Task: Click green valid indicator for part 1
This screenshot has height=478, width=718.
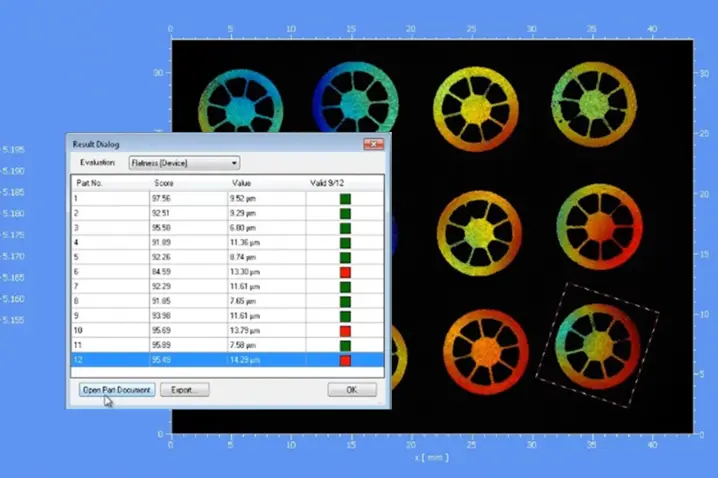Action: pyautogui.click(x=345, y=199)
